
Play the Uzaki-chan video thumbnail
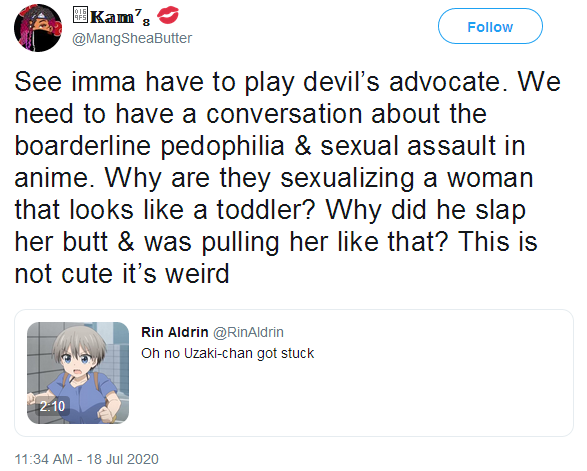78,373
